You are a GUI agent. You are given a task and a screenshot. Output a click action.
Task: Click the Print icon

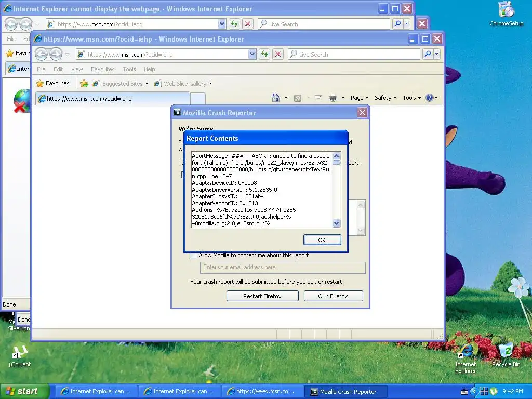[333, 98]
